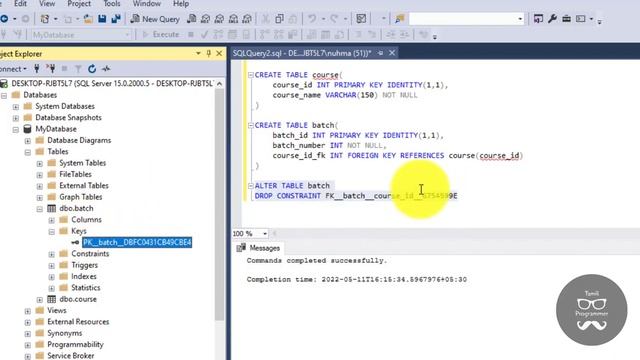This screenshot has height=360, width=640.
Task: Open the Connect dropdown in Object Explorer
Action: (13, 69)
